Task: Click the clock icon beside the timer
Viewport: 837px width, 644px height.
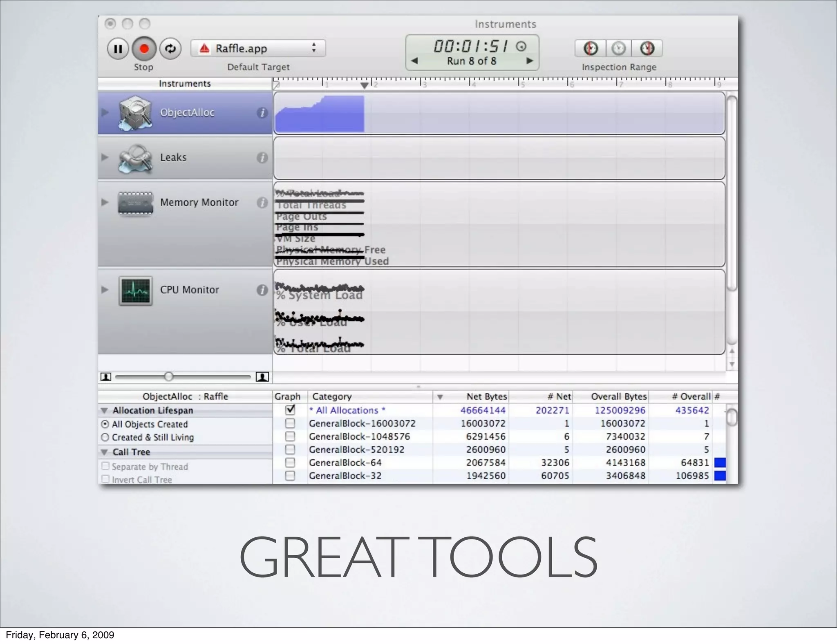Action: (521, 46)
